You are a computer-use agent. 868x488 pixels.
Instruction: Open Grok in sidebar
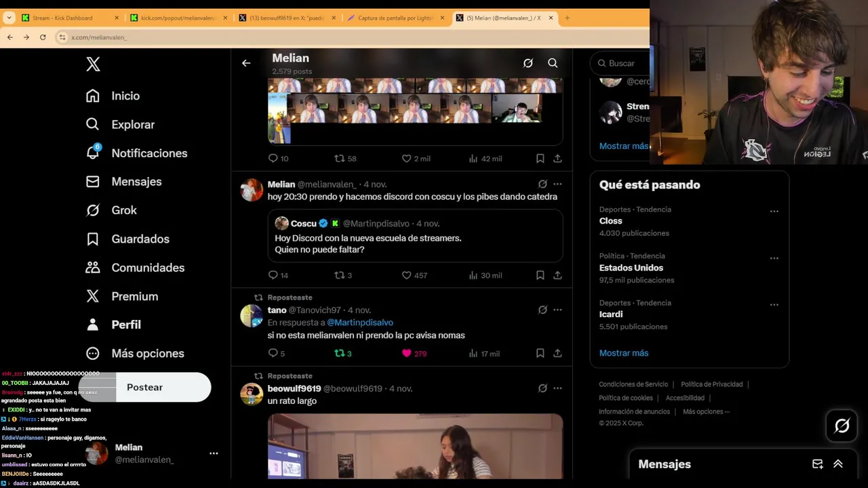[111, 210]
